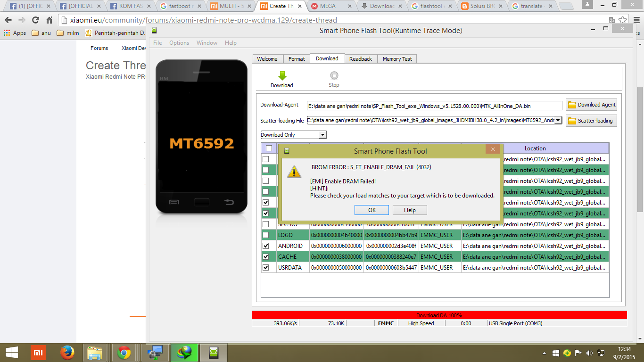Screen dimensions: 644x362
Task: Open Internet Download Manager taskbar icon
Action: pyautogui.click(x=184, y=353)
